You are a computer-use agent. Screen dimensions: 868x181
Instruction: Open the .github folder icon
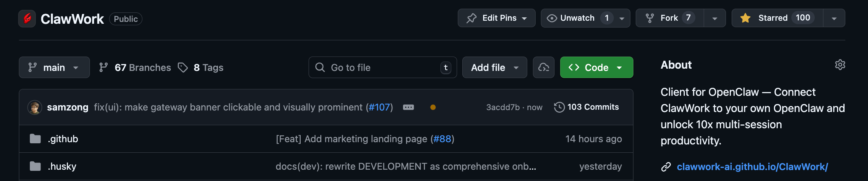[x=35, y=139]
